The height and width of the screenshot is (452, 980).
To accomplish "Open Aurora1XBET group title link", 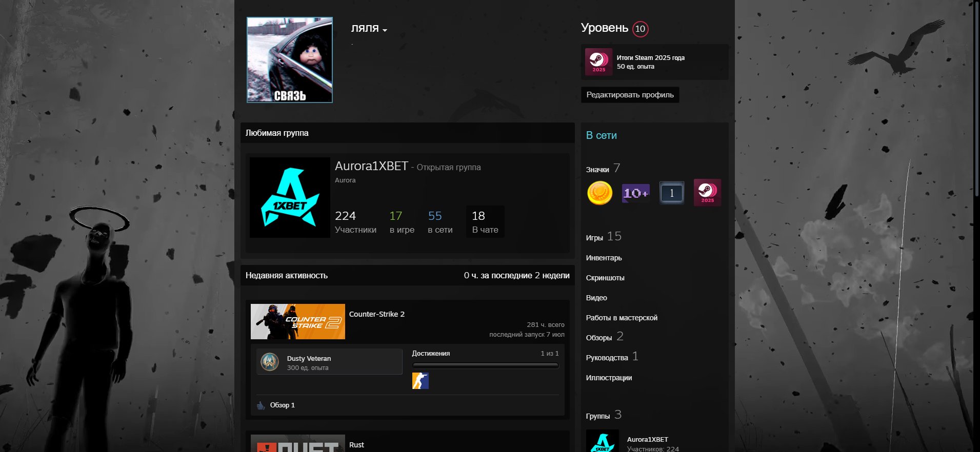I will [x=371, y=166].
